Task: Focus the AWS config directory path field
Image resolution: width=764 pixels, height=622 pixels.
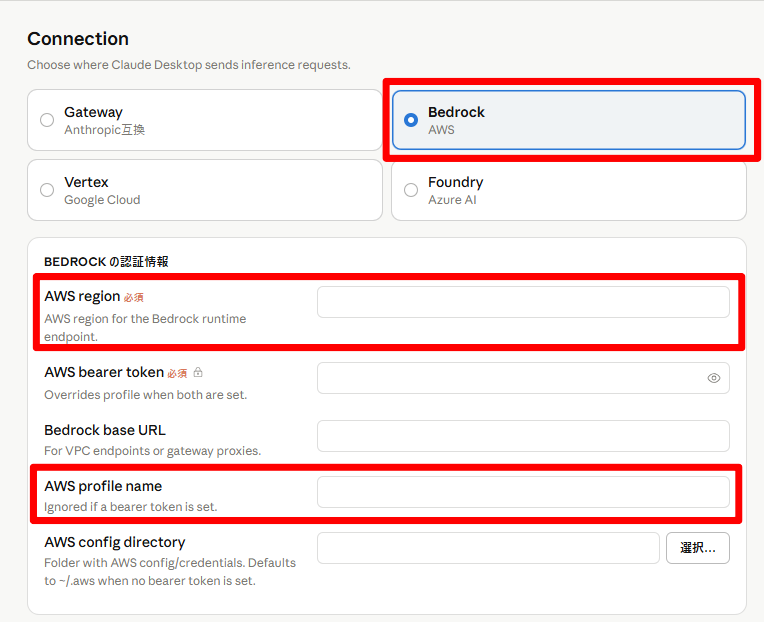Action: click(x=488, y=548)
